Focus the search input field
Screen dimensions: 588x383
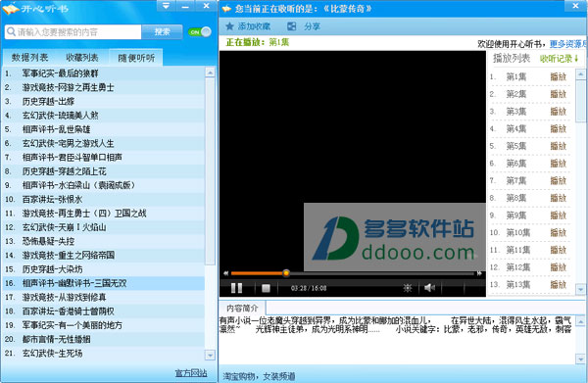click(73, 32)
